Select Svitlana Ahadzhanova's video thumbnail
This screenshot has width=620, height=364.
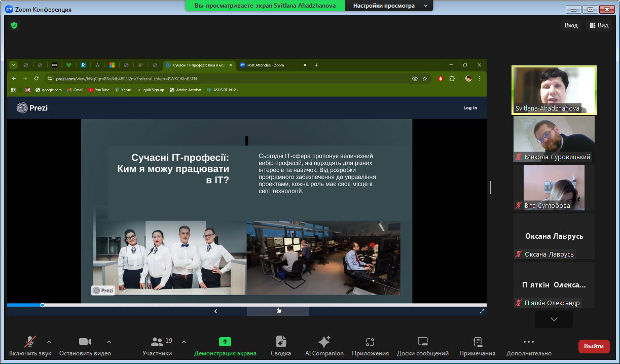(x=554, y=90)
